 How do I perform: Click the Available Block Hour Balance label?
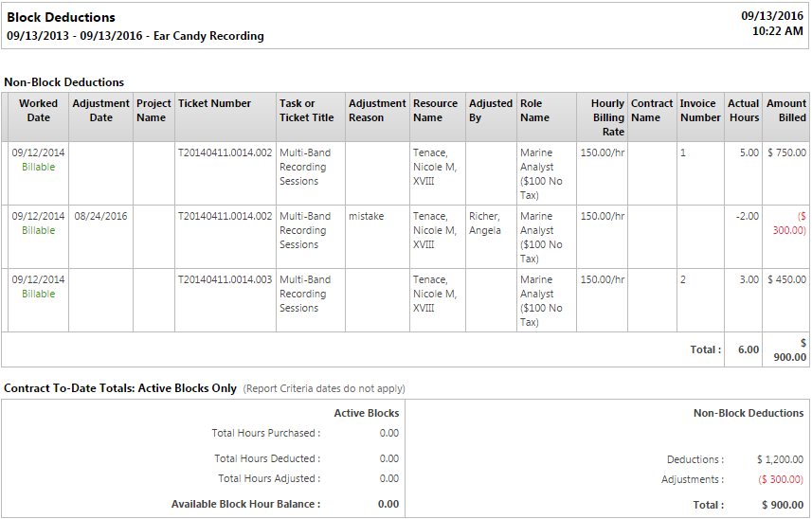pos(245,504)
